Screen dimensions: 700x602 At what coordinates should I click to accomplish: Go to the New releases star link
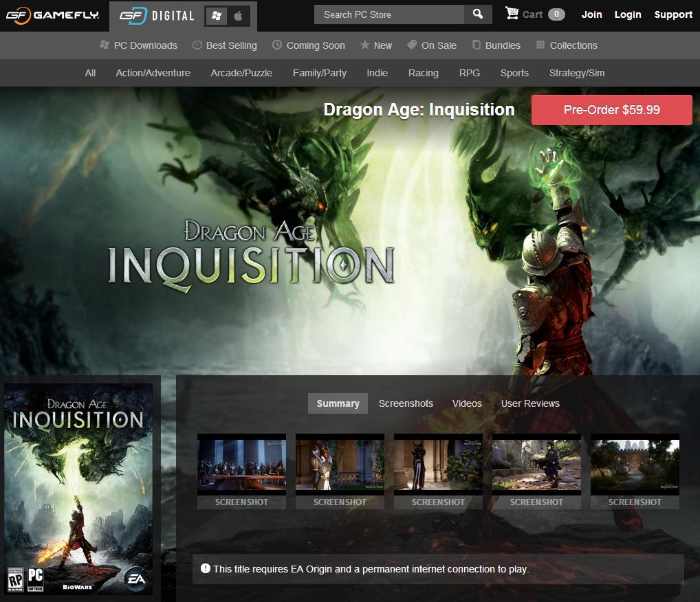pyautogui.click(x=375, y=45)
